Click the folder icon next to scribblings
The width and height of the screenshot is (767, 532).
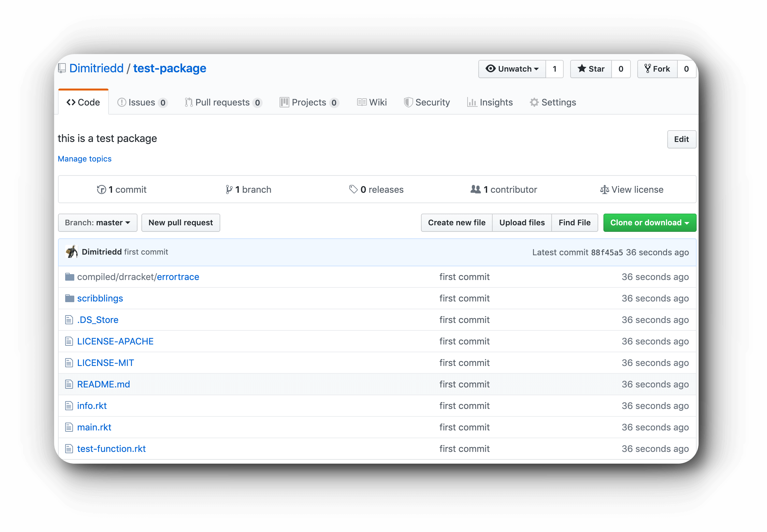[x=69, y=298]
